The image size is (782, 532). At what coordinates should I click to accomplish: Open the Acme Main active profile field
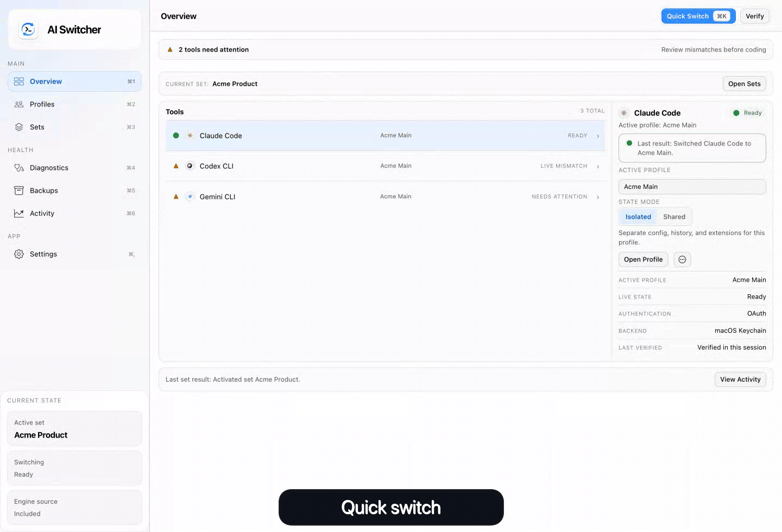[692, 187]
